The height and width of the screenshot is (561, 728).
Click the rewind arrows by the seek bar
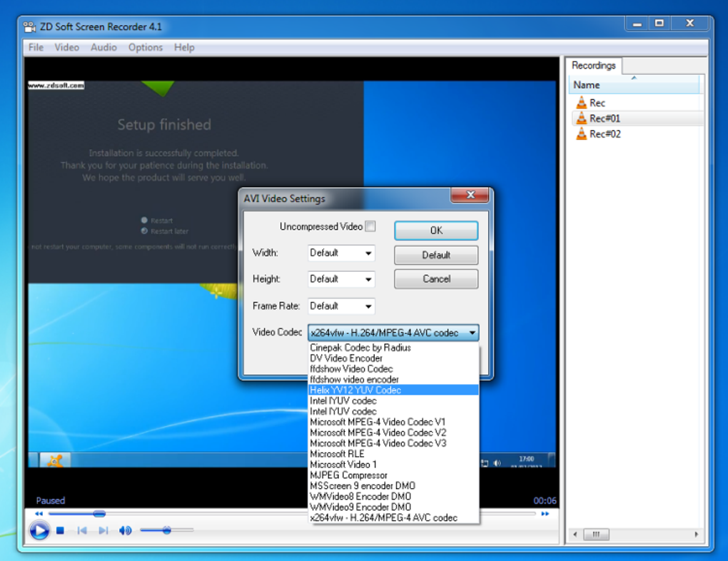pos(39,514)
